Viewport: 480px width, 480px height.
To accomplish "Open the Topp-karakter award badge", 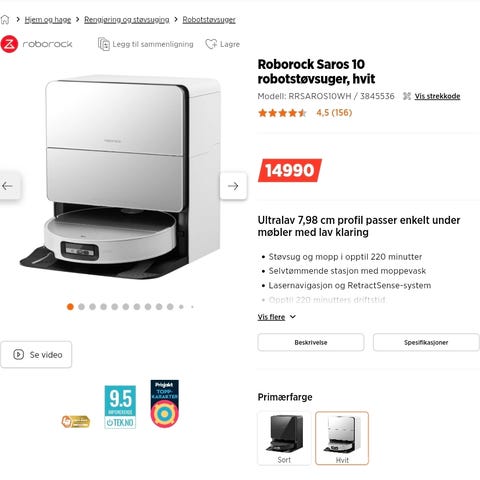I will coord(165,403).
